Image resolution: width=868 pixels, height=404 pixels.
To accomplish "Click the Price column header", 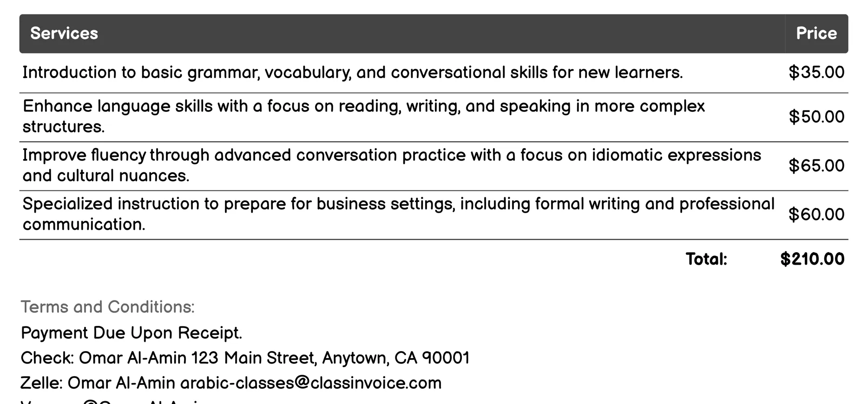I will click(816, 33).
